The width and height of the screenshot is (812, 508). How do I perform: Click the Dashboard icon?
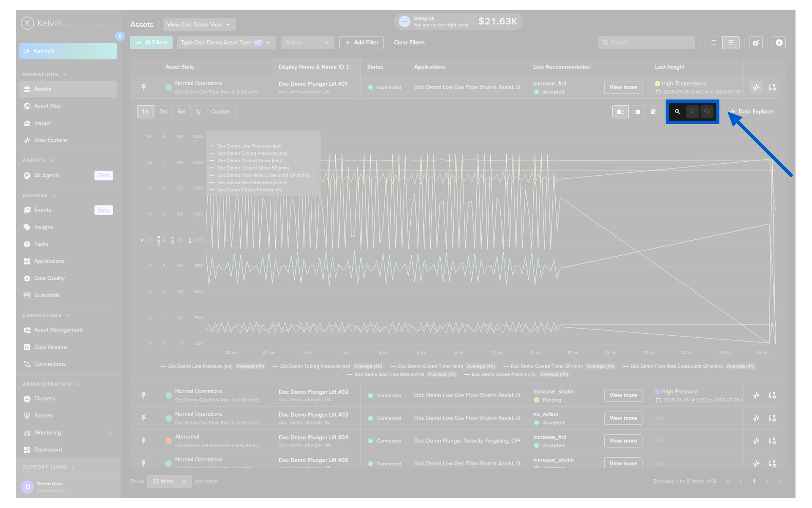coord(27,450)
